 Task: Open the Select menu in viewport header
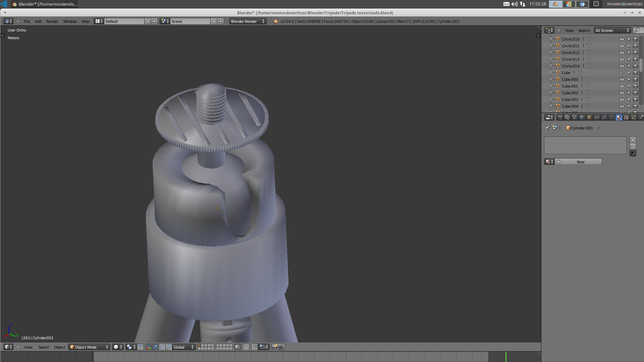coord(44,347)
